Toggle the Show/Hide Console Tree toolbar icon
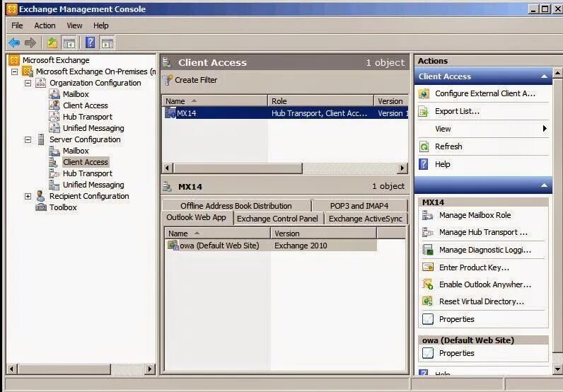The image size is (563, 392). [69, 42]
